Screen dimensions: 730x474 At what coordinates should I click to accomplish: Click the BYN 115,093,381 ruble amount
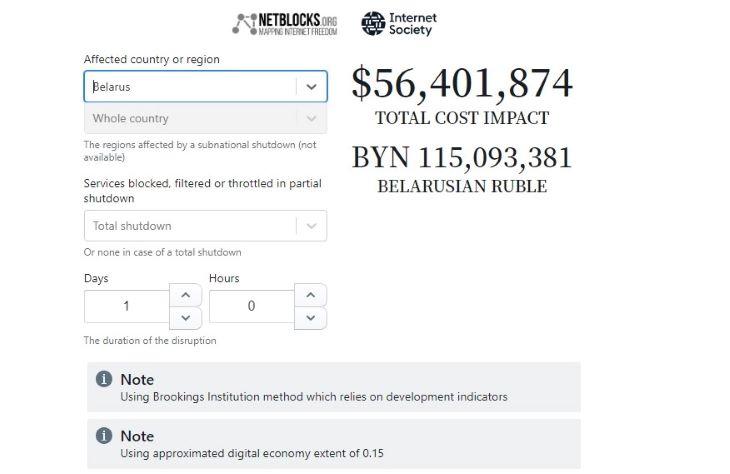(462, 158)
